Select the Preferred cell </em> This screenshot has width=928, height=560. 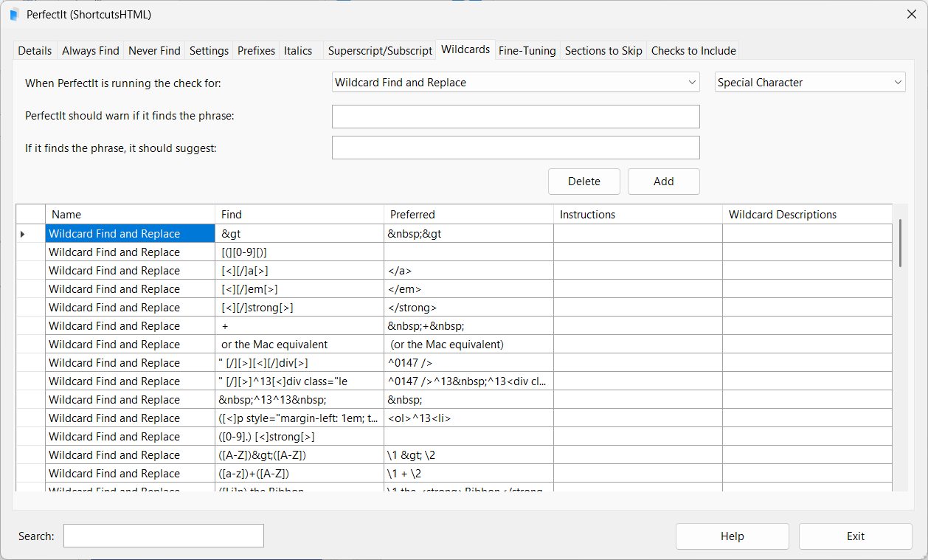(x=468, y=289)
